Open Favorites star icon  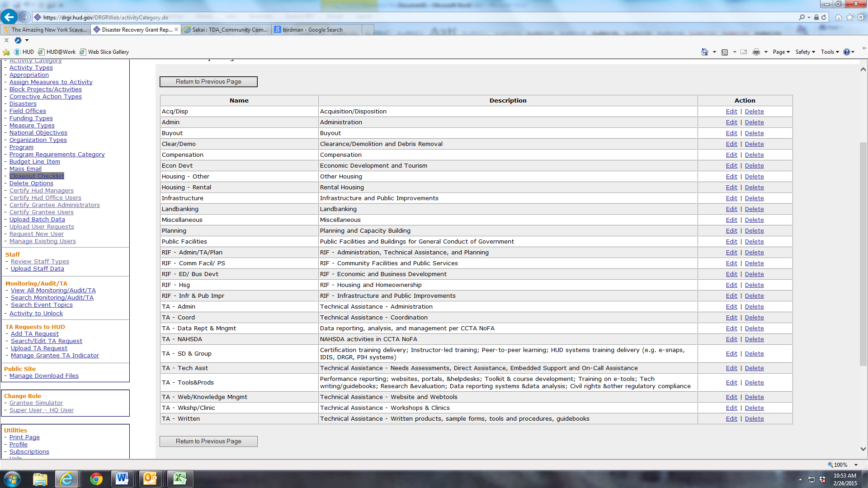849,17
